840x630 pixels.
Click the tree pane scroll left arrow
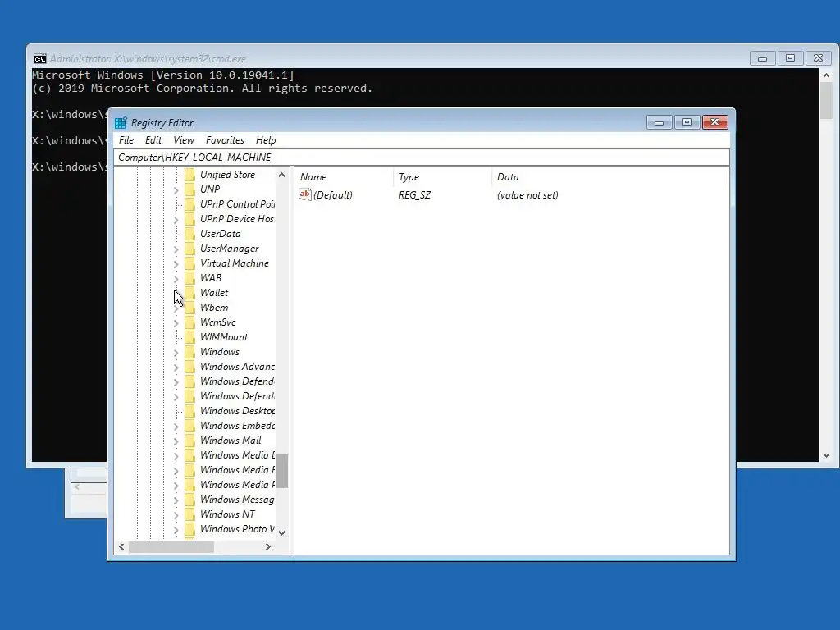pos(121,547)
